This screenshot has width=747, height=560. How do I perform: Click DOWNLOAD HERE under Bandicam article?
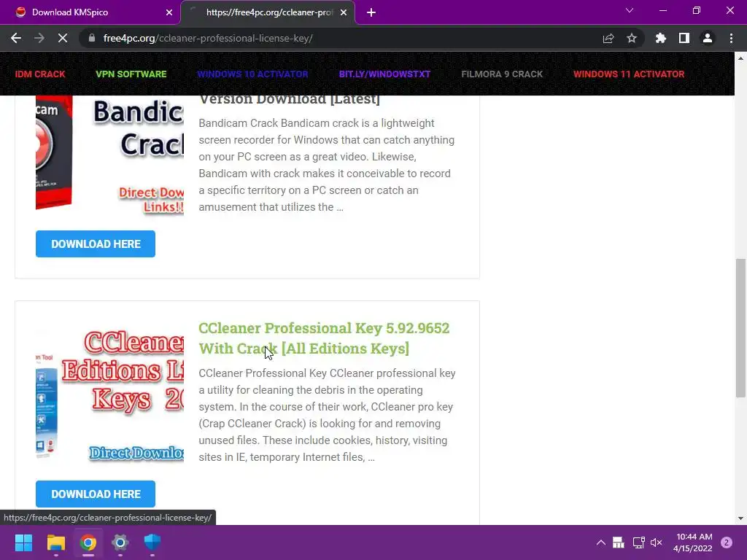click(x=96, y=244)
